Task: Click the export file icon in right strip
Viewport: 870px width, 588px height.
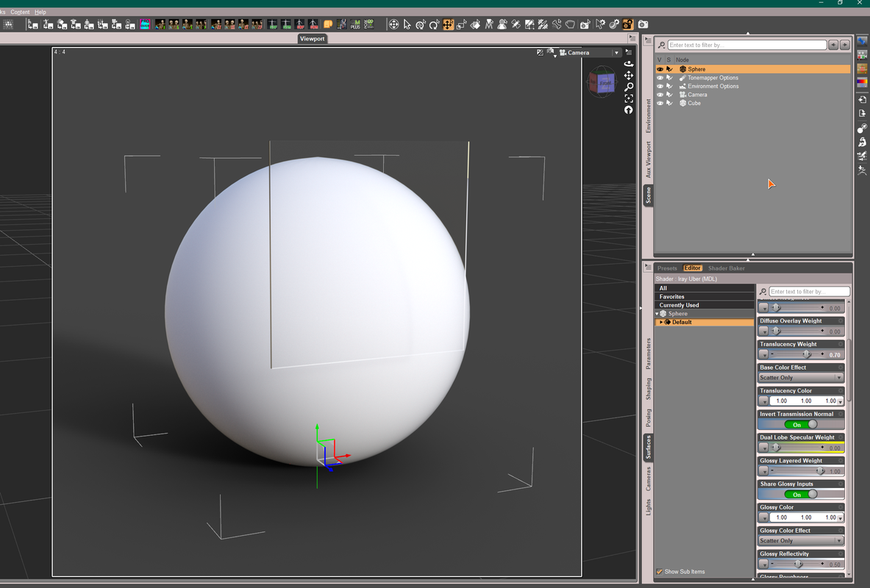Action: point(862,113)
